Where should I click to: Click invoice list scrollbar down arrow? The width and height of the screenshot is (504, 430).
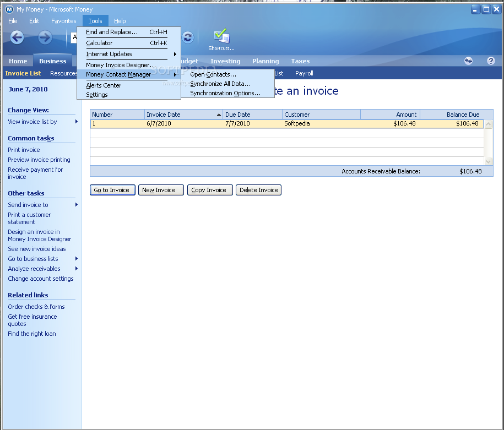click(x=488, y=161)
